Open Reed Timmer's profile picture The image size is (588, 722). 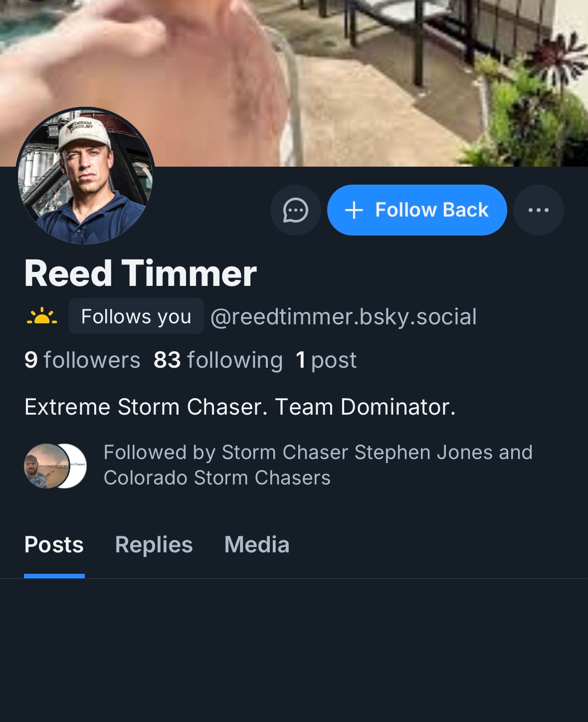coord(85,176)
